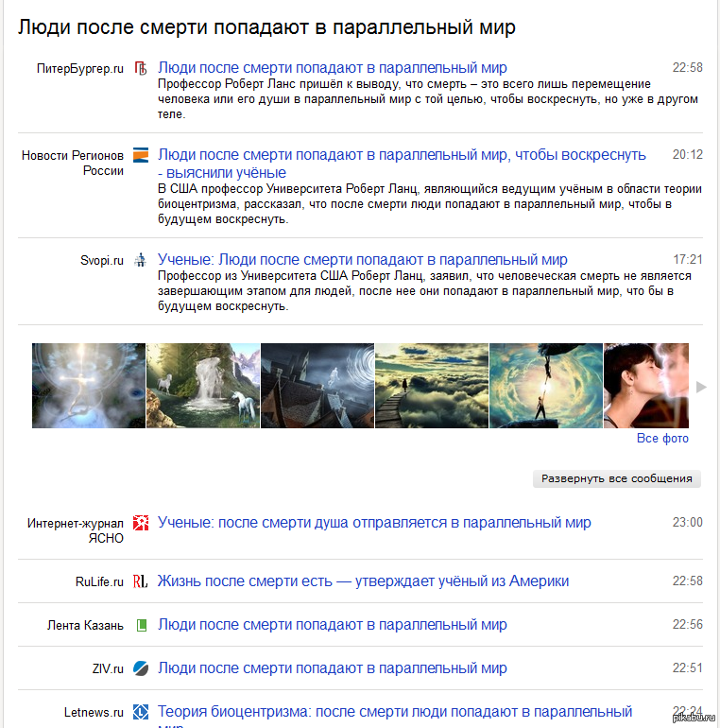This screenshot has height=728, width=720.
Task: Open the ПитерБургер.ru headline about parallel world
Action: tap(333, 68)
